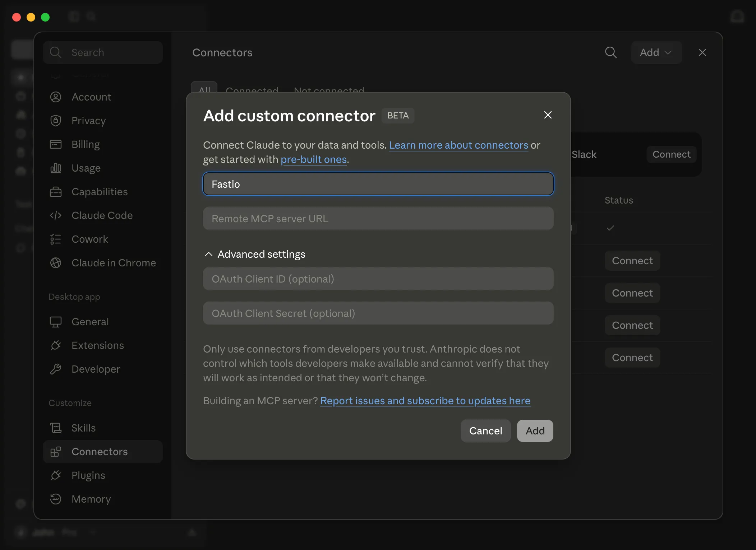756x550 pixels.
Task: Open the Extensions settings page
Action: (x=103, y=345)
